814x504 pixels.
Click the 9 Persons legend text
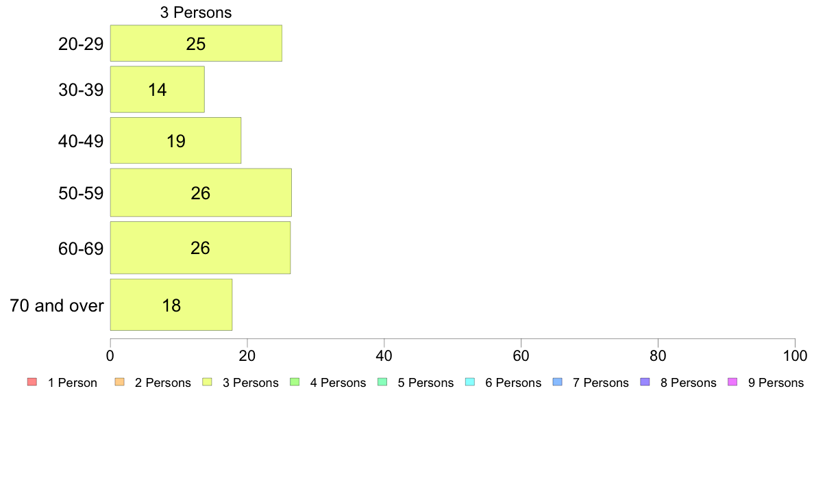pyautogui.click(x=776, y=383)
